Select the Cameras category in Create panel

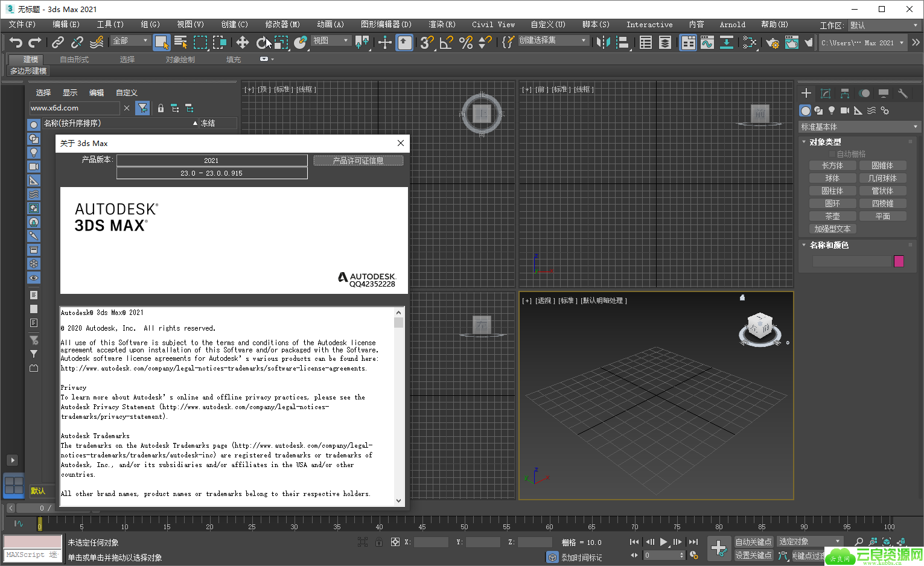(x=845, y=110)
